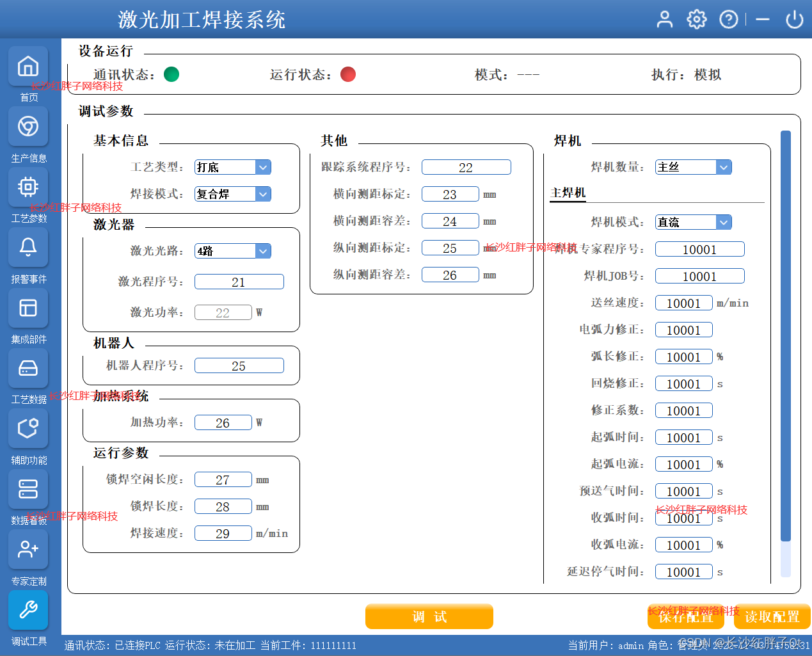Click the 机器人程序号 input field
812x656 pixels.
pyautogui.click(x=239, y=365)
